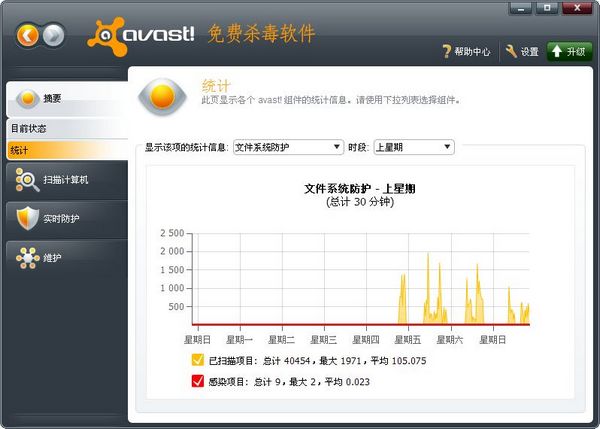
Task: Select the 摘要 summary section
Action: click(67, 99)
